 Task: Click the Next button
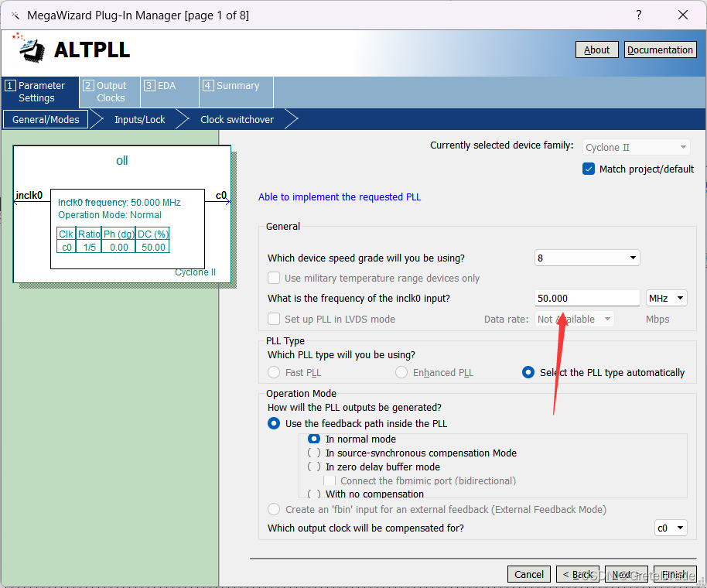coord(627,574)
